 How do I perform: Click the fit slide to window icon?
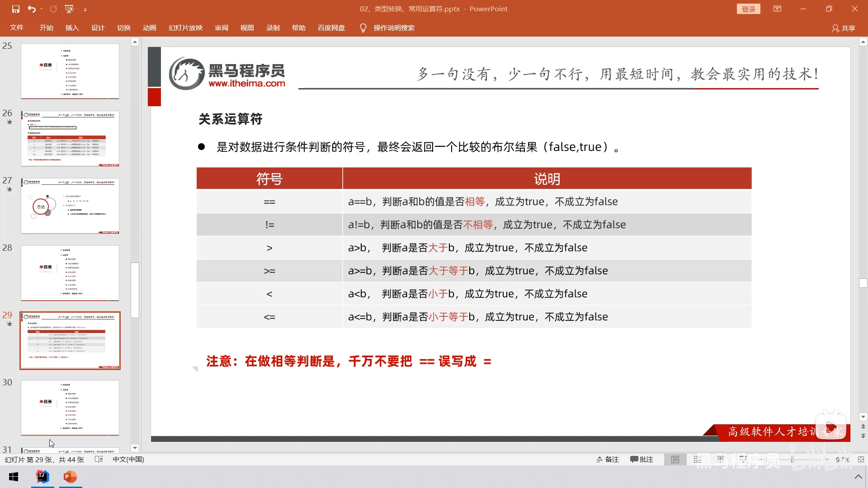click(x=861, y=459)
